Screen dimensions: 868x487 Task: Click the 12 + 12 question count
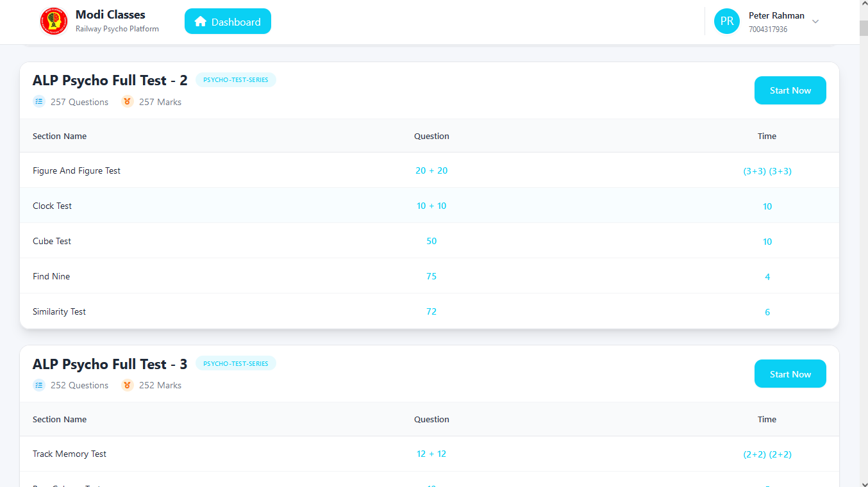[x=431, y=454]
